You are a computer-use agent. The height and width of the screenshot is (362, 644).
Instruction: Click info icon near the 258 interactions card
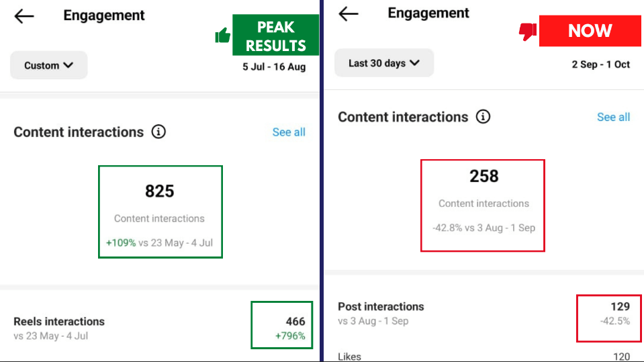pyautogui.click(x=483, y=117)
